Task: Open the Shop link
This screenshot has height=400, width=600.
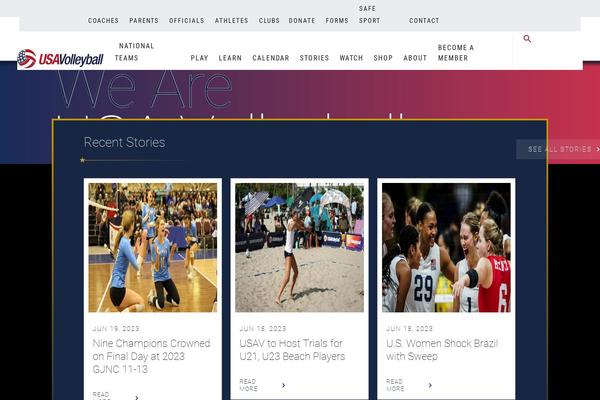Action: pyautogui.click(x=383, y=58)
